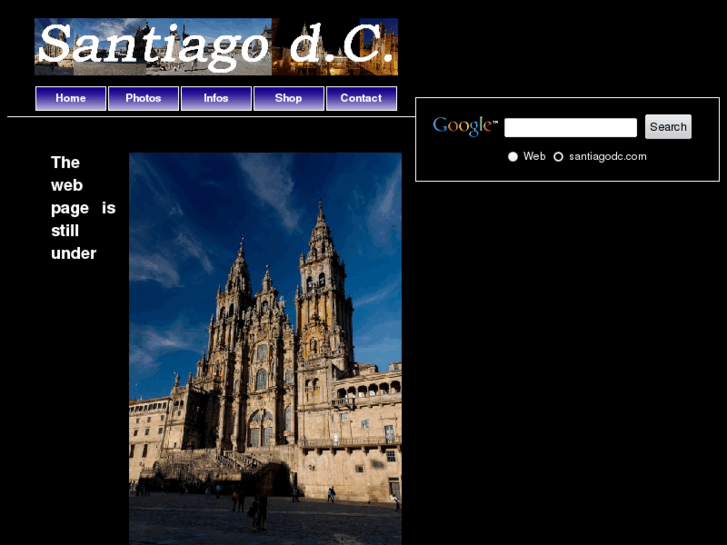This screenshot has width=727, height=545.
Task: Open the Home navigation button
Action: point(70,98)
